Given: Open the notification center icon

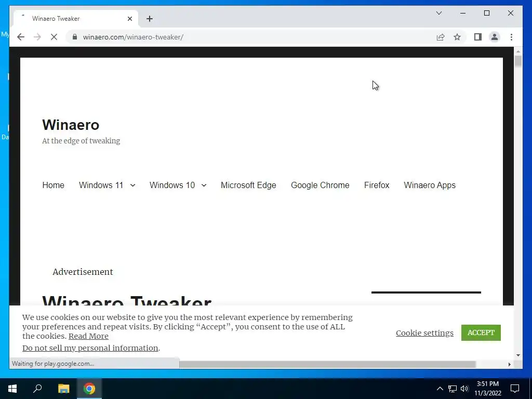Looking at the screenshot, I should [515, 389].
